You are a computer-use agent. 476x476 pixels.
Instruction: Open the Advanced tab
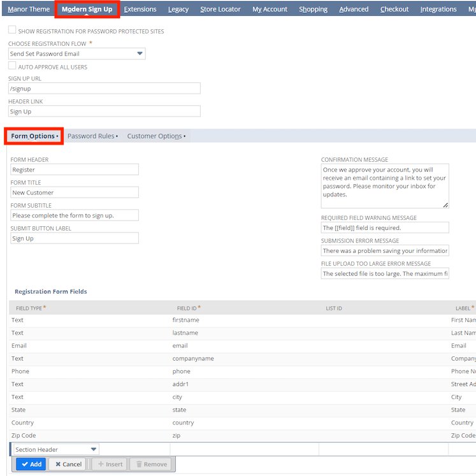[354, 9]
